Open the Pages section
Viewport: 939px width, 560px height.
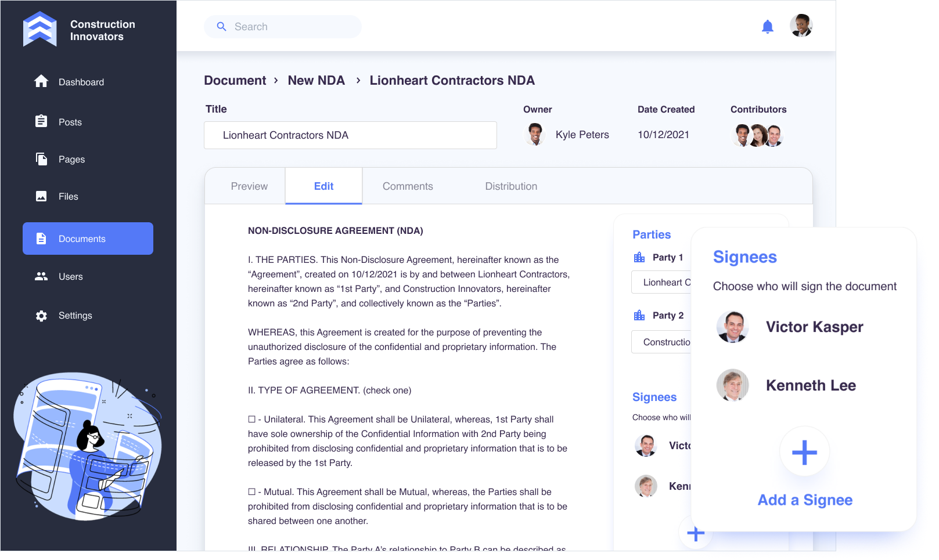point(71,160)
